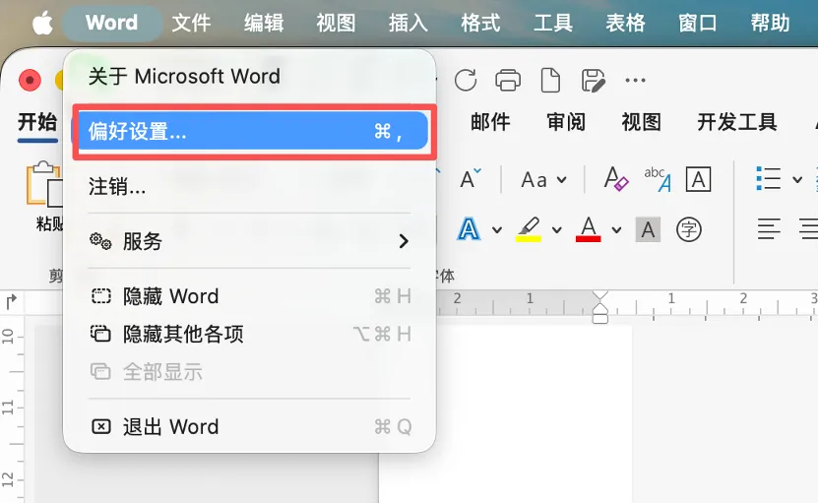Screen dimensions: 819x504
Task: Click the character border boxed A icon
Action: pos(698,179)
